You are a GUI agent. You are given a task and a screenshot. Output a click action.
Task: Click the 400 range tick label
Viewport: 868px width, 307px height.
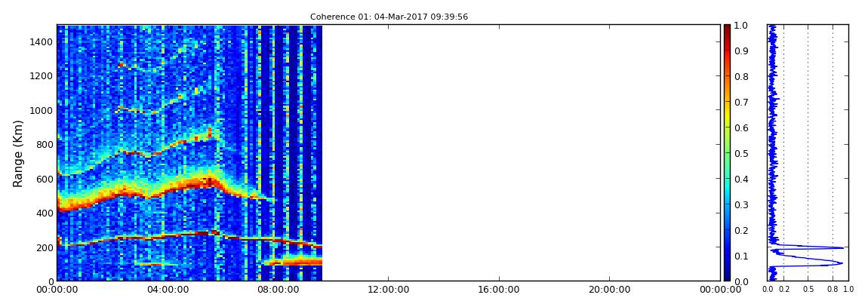point(45,213)
